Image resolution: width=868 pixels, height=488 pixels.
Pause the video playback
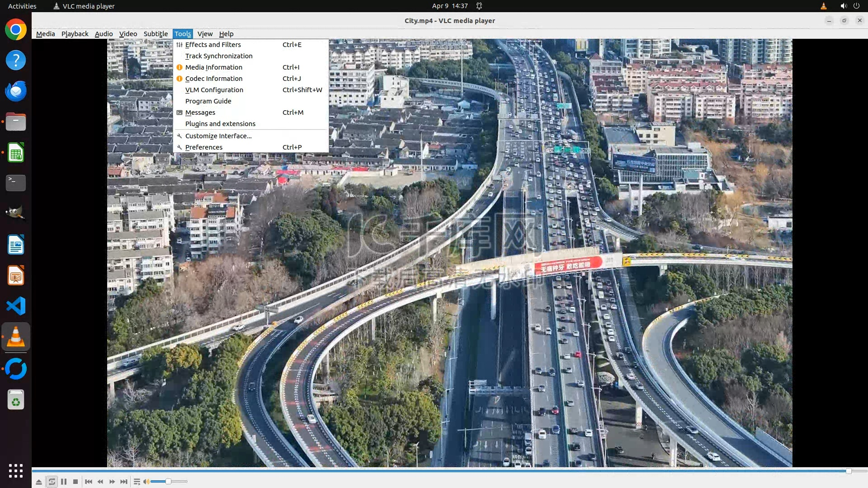pyautogui.click(x=64, y=482)
